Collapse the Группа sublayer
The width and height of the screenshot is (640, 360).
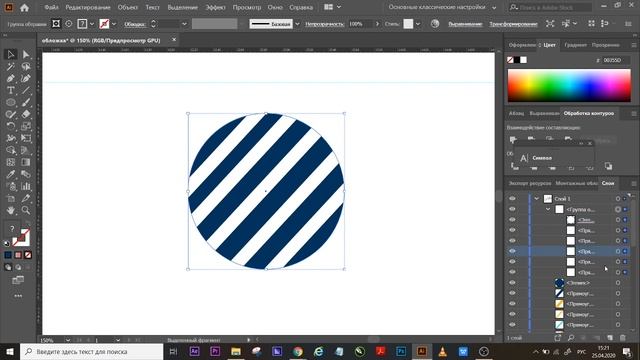pos(548,209)
